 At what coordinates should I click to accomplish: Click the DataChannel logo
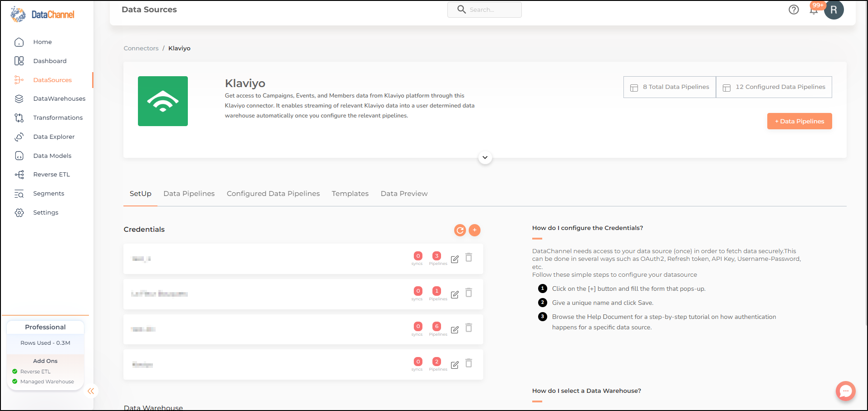point(42,15)
